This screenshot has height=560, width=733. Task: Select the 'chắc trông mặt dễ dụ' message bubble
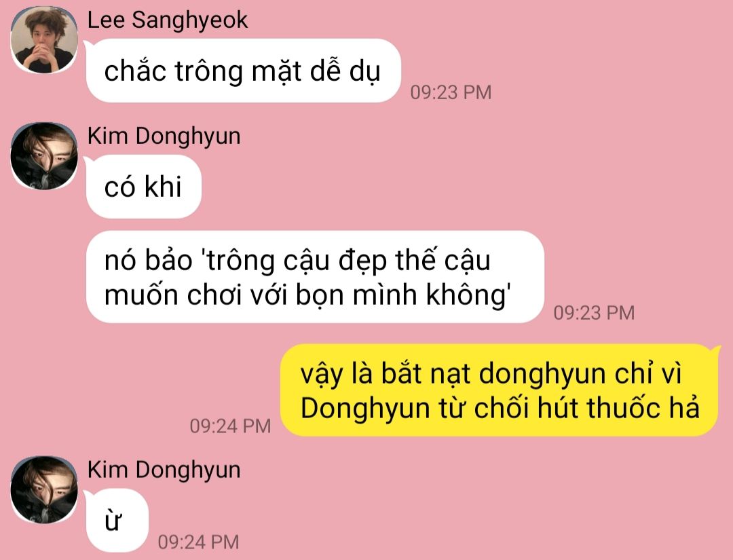[x=244, y=71]
